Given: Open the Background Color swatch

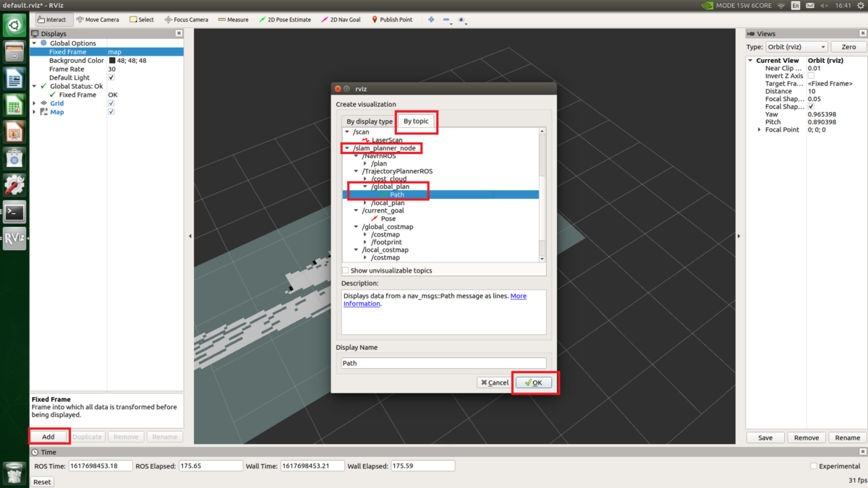Looking at the screenshot, I should point(111,60).
